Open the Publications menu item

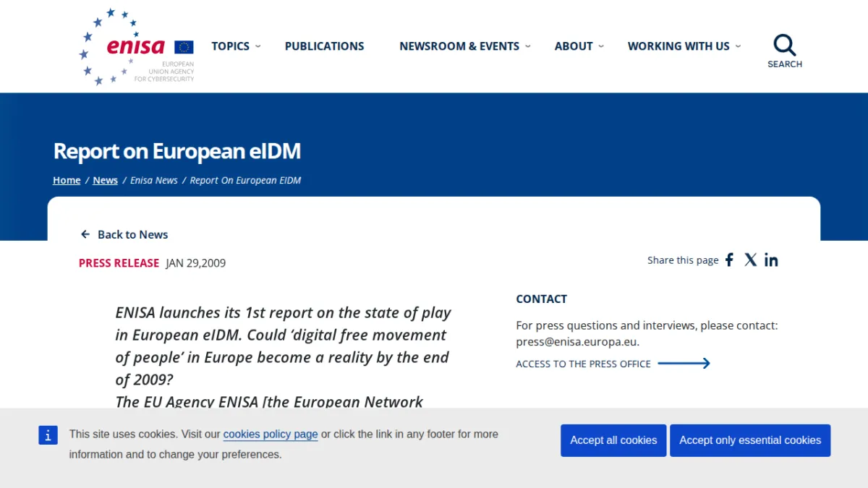(x=325, y=46)
